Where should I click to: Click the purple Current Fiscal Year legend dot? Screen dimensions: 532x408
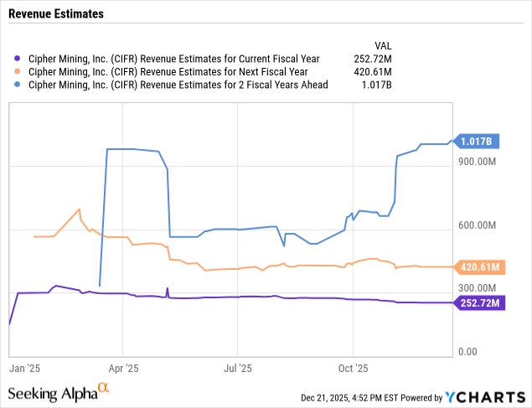(18, 59)
